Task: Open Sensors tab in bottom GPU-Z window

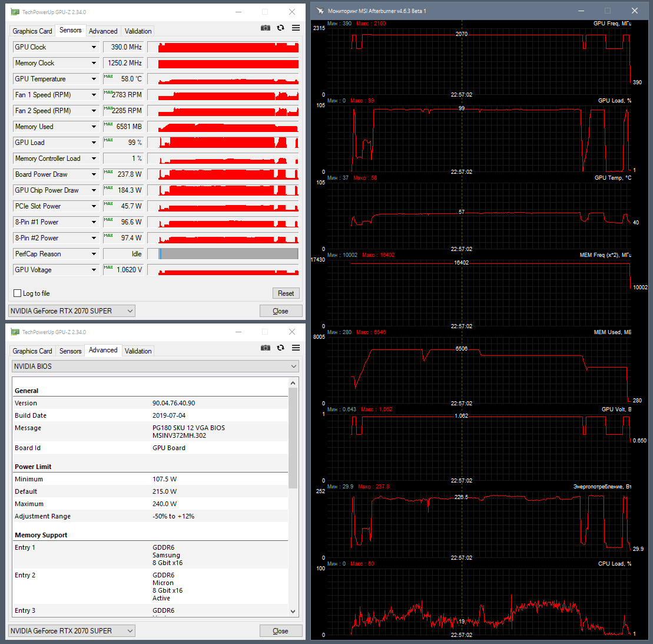Action: click(x=71, y=351)
